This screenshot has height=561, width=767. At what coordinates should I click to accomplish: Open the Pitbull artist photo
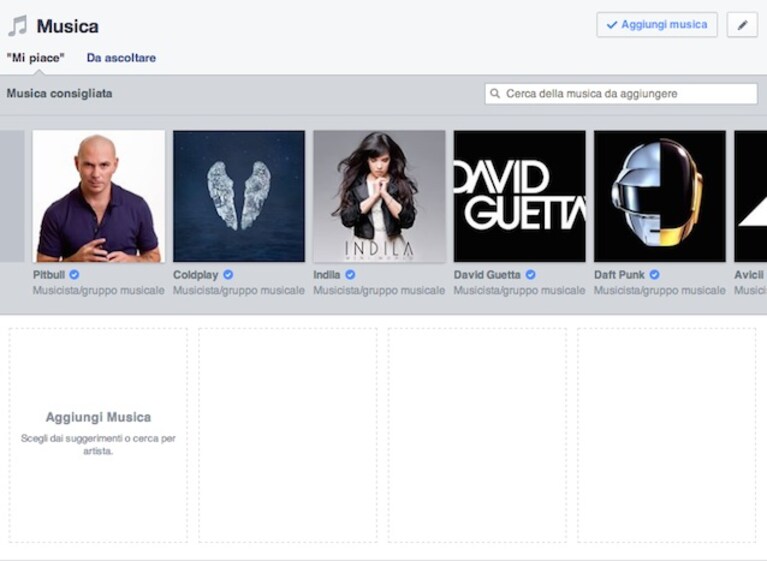(x=99, y=196)
